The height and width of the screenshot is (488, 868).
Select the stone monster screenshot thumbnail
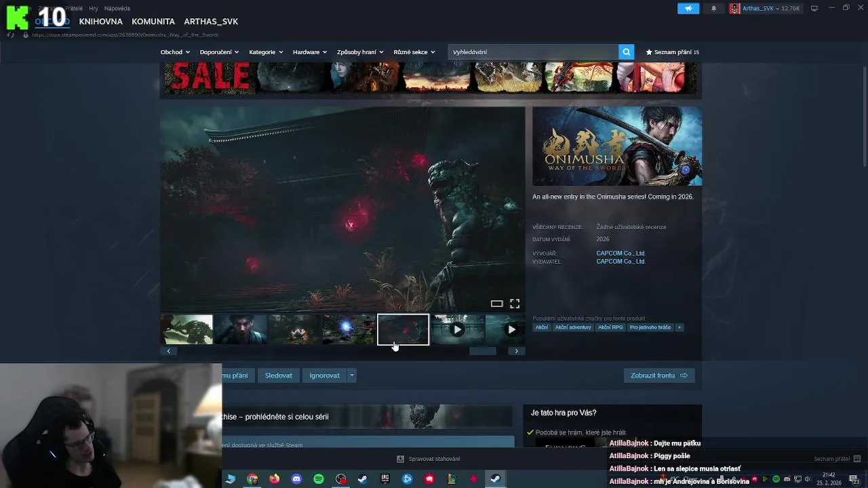tap(186, 330)
